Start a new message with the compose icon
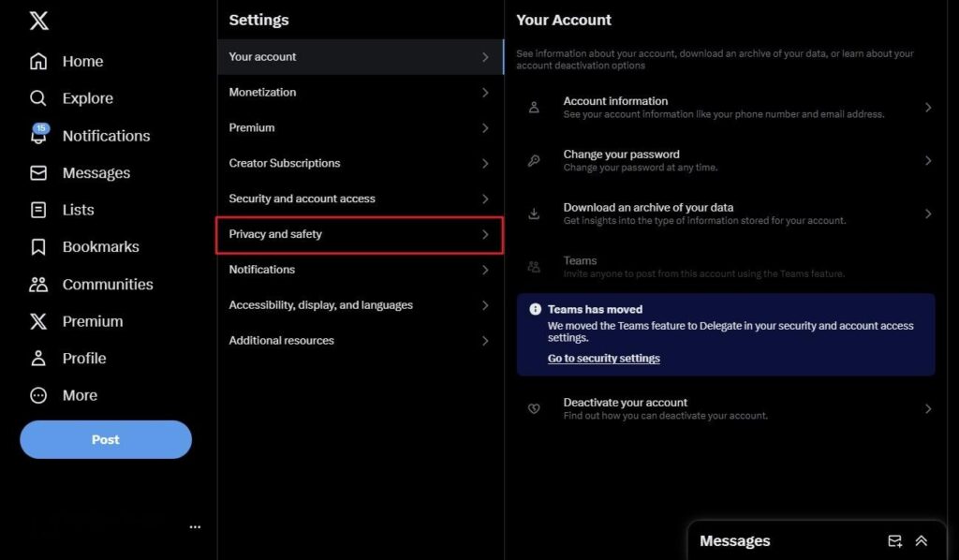 pos(893,540)
